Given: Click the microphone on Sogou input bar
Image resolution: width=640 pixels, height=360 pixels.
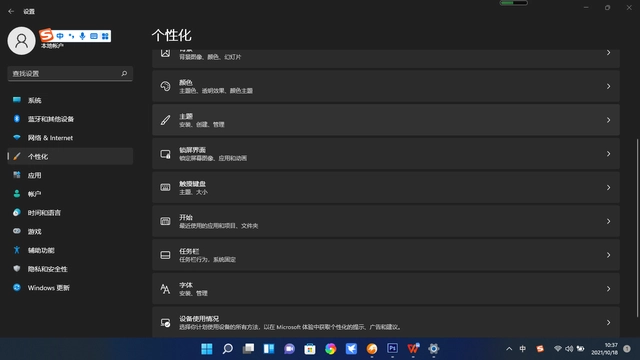Looking at the screenshot, I should 82,36.
